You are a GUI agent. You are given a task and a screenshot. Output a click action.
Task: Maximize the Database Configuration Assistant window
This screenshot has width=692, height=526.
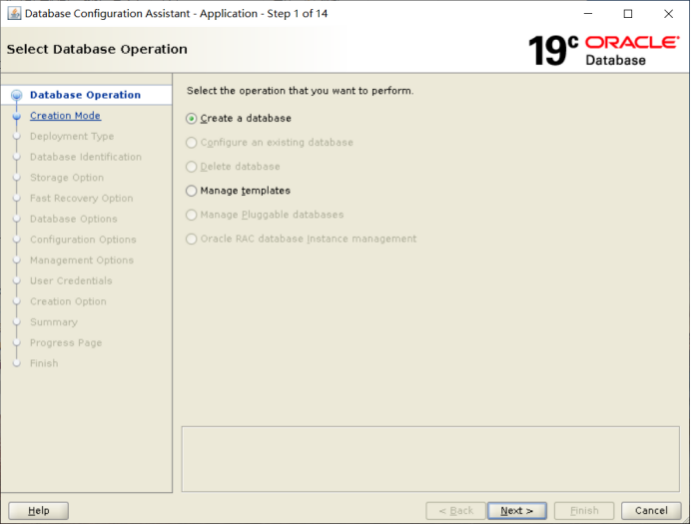coord(628,14)
